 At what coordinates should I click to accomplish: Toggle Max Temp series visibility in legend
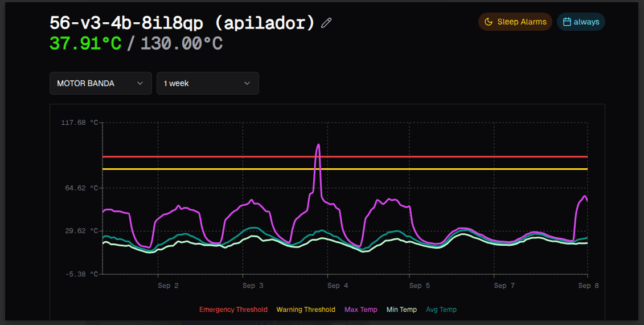pyautogui.click(x=360, y=310)
